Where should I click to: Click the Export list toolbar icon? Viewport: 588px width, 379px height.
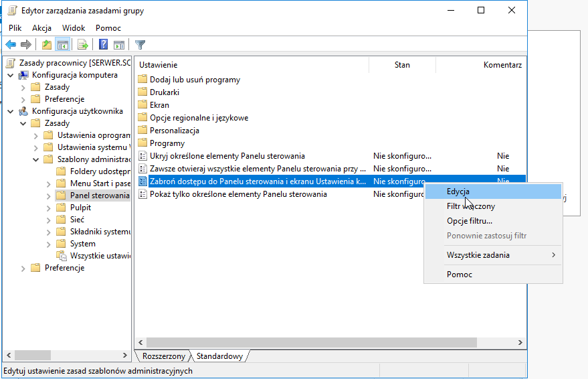[x=82, y=45]
